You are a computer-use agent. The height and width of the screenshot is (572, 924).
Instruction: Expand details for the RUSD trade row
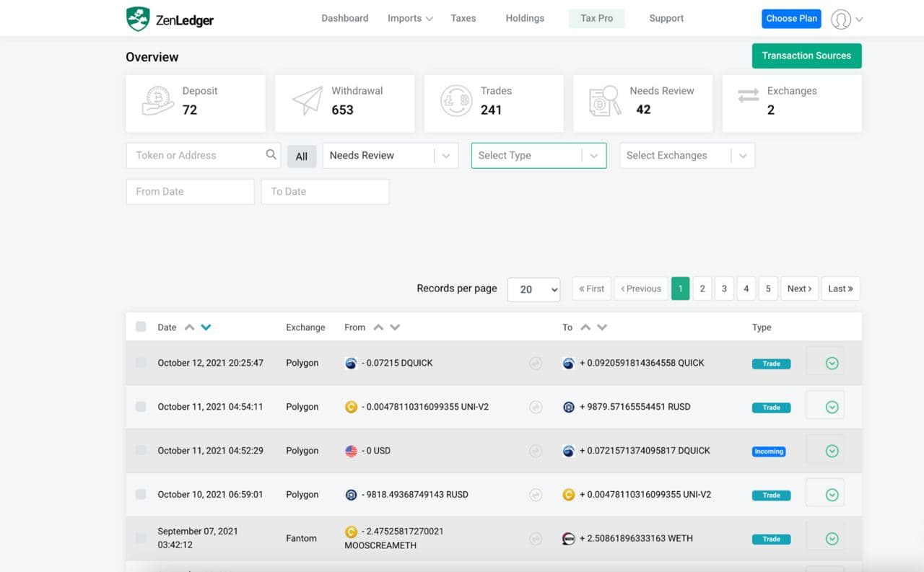point(831,407)
